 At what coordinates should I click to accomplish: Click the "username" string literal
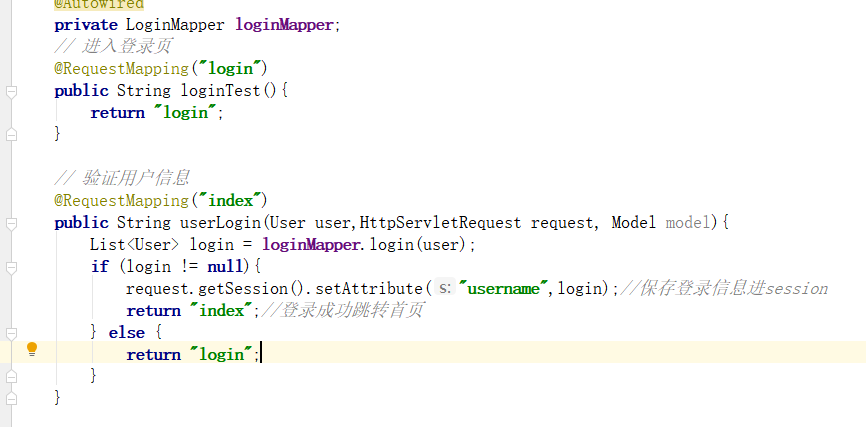(x=504, y=288)
